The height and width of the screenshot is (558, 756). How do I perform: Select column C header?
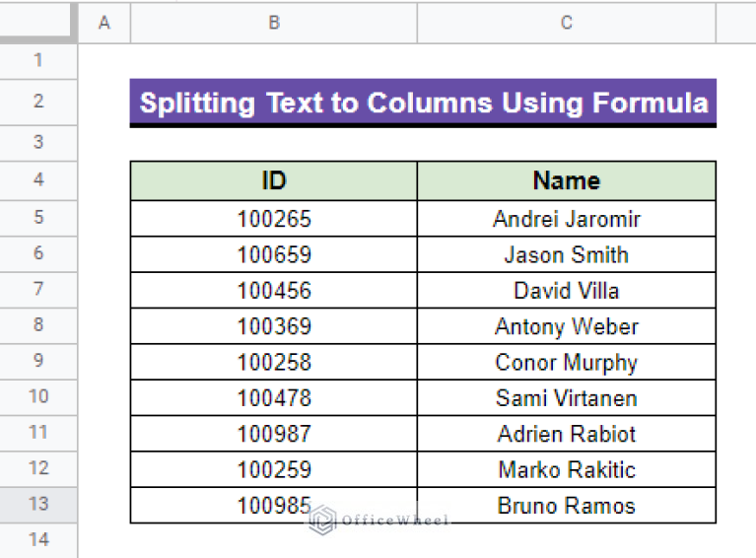pos(566,23)
